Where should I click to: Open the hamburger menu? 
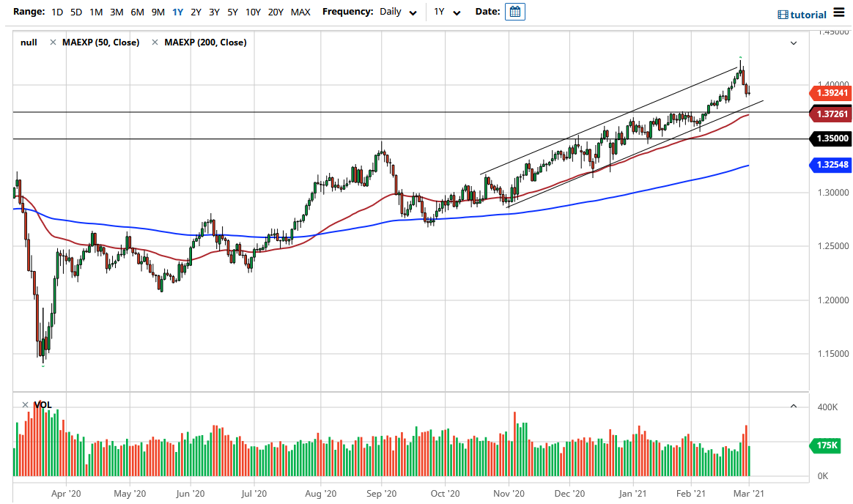839,14
